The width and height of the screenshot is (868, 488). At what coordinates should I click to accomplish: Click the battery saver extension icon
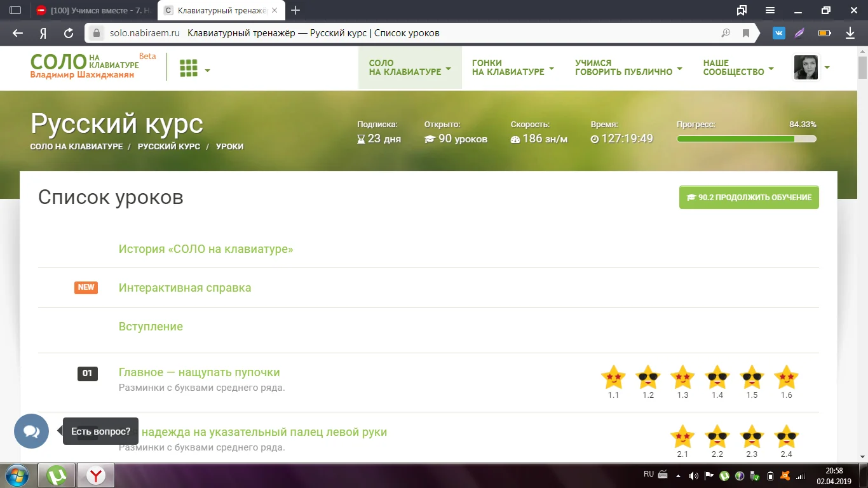coord(824,33)
